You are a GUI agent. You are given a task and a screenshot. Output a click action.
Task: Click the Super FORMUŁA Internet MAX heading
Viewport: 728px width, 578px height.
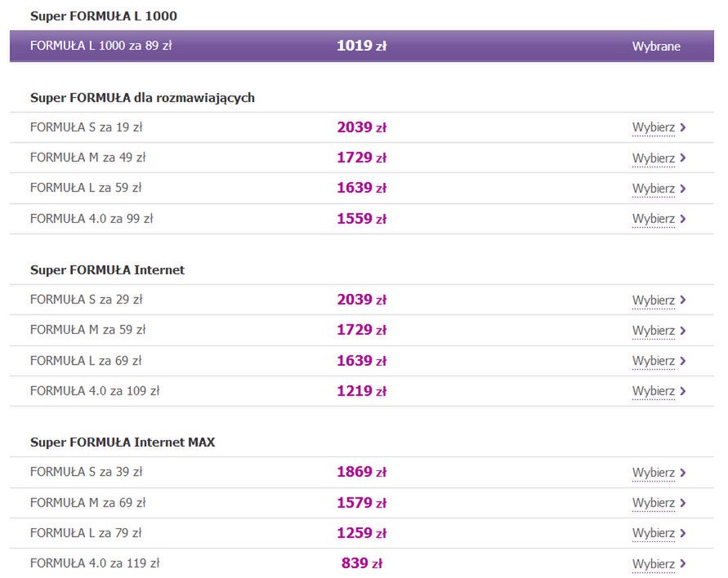(x=123, y=442)
